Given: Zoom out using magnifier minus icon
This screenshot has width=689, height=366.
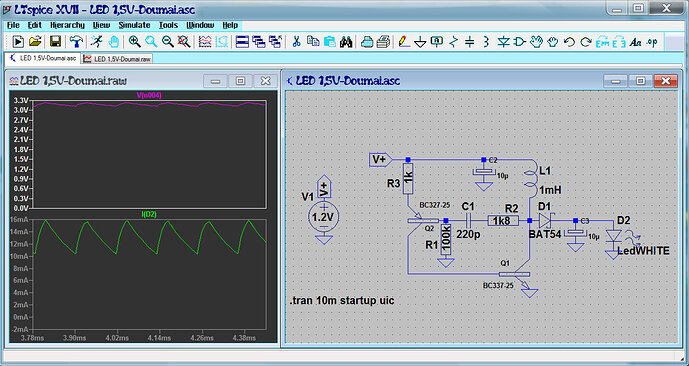Looking at the screenshot, I should (167, 42).
